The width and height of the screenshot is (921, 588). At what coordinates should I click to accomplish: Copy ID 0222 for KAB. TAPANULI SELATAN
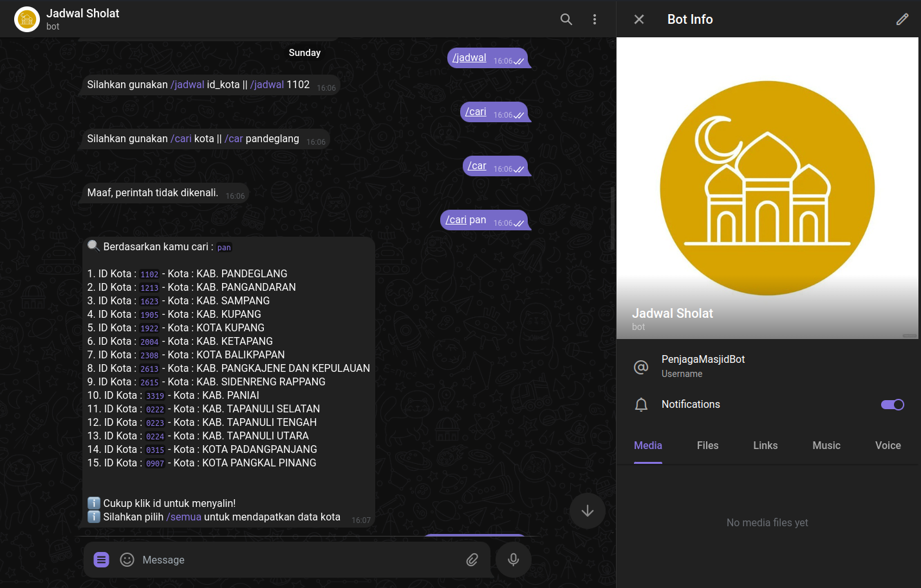[155, 409]
